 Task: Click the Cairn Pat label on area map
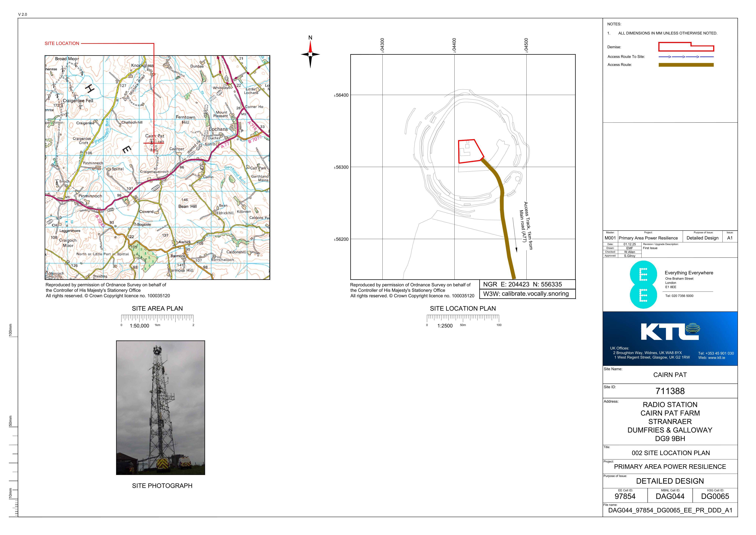point(154,136)
